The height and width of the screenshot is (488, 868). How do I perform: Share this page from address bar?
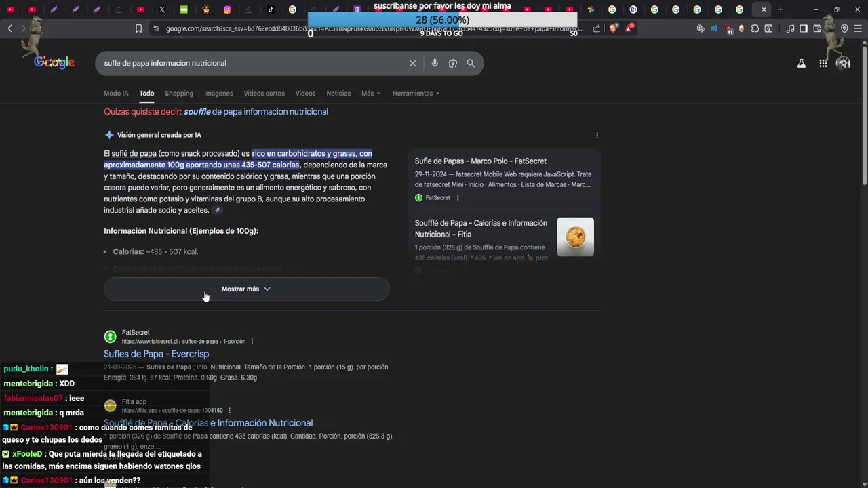[x=597, y=28]
